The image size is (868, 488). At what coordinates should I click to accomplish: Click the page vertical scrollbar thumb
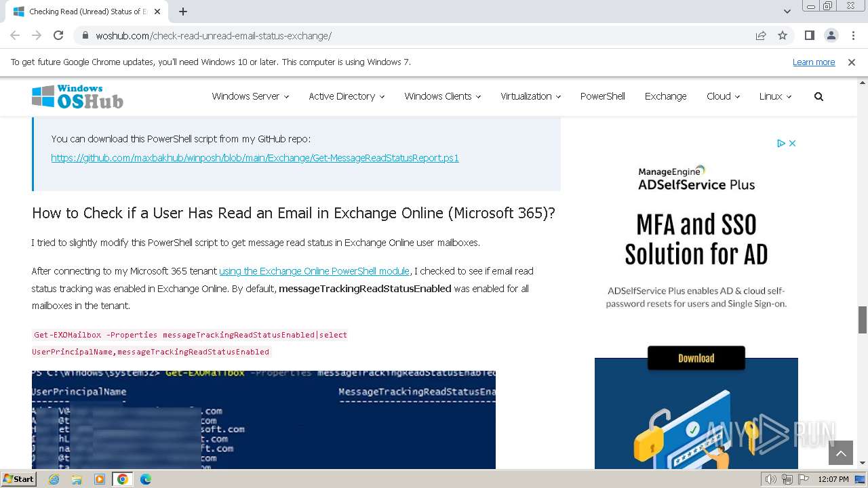click(863, 319)
